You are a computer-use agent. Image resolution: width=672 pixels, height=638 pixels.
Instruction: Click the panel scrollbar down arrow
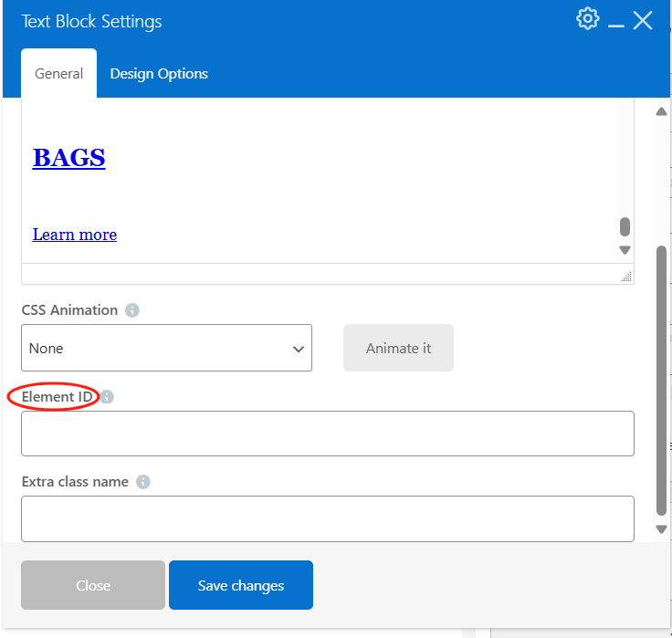(x=662, y=529)
